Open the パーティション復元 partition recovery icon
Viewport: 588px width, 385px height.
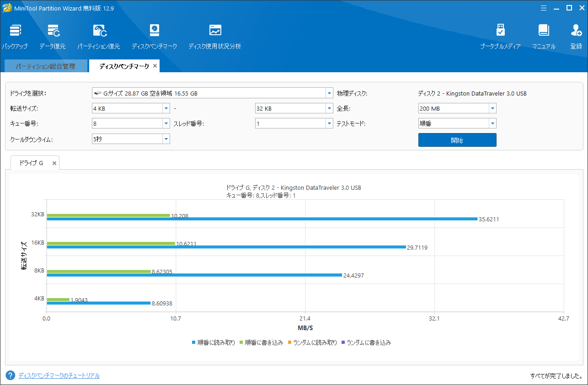click(100, 31)
